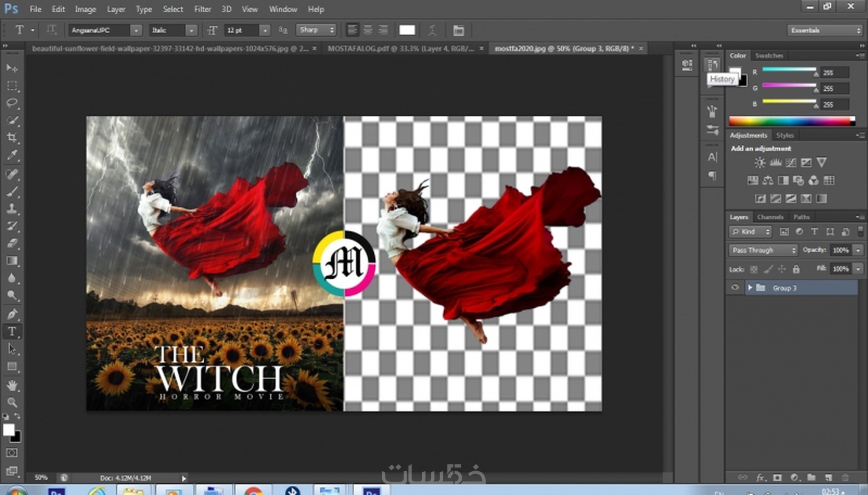Click the text color swatch in options bar
Image resolution: width=868 pixels, height=495 pixels.
pyautogui.click(x=407, y=30)
